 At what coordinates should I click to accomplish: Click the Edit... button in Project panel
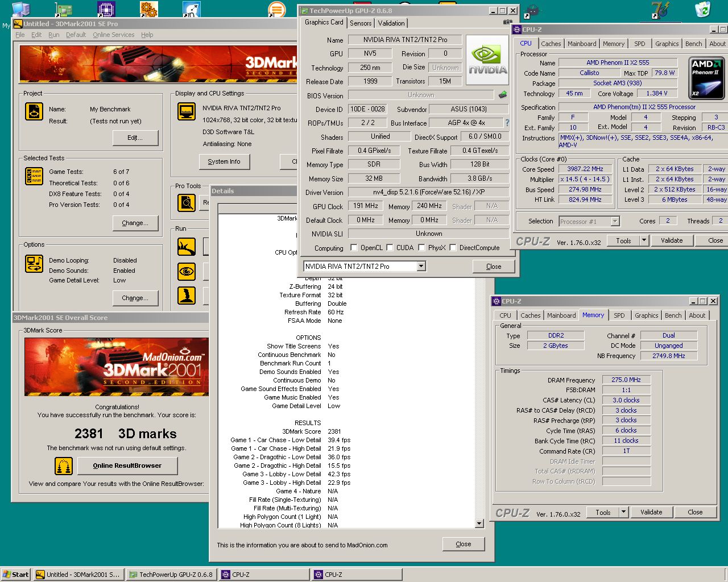click(135, 138)
